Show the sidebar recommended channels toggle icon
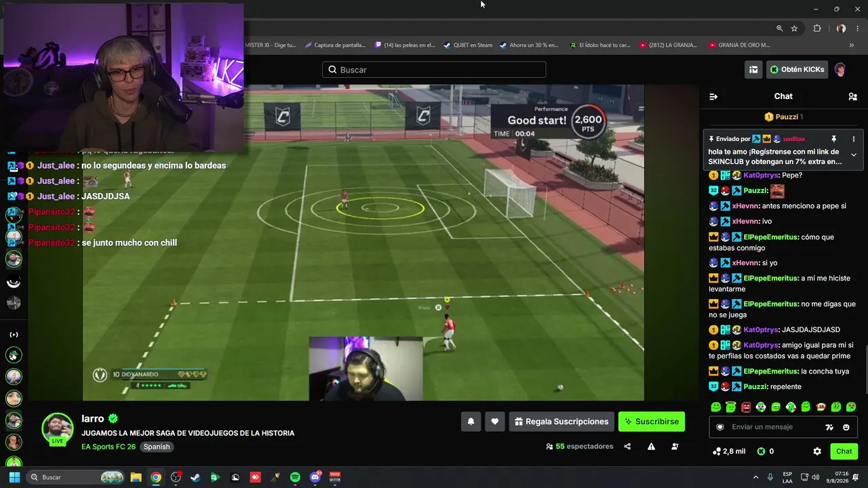Viewport: 868px width, 488px height. tap(14, 335)
